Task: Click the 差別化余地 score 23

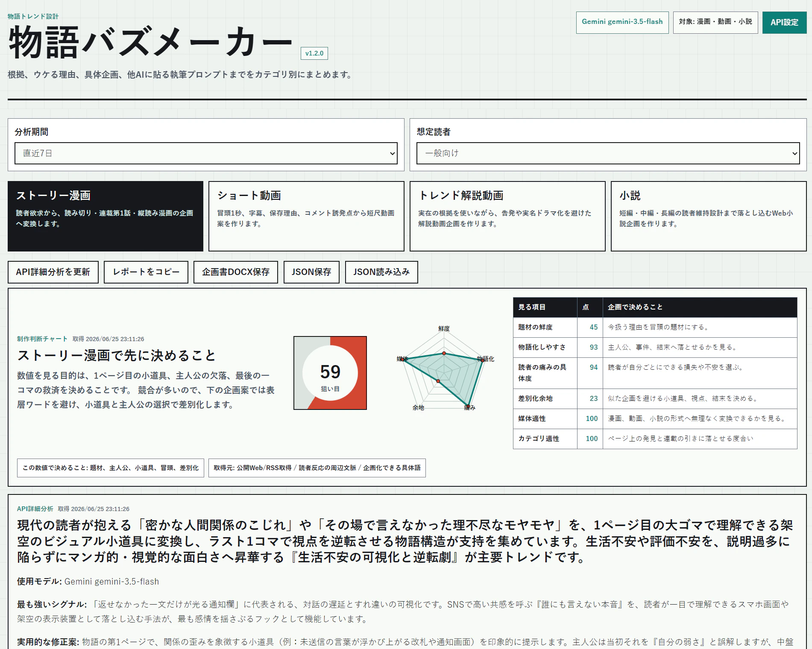Action: click(x=593, y=398)
